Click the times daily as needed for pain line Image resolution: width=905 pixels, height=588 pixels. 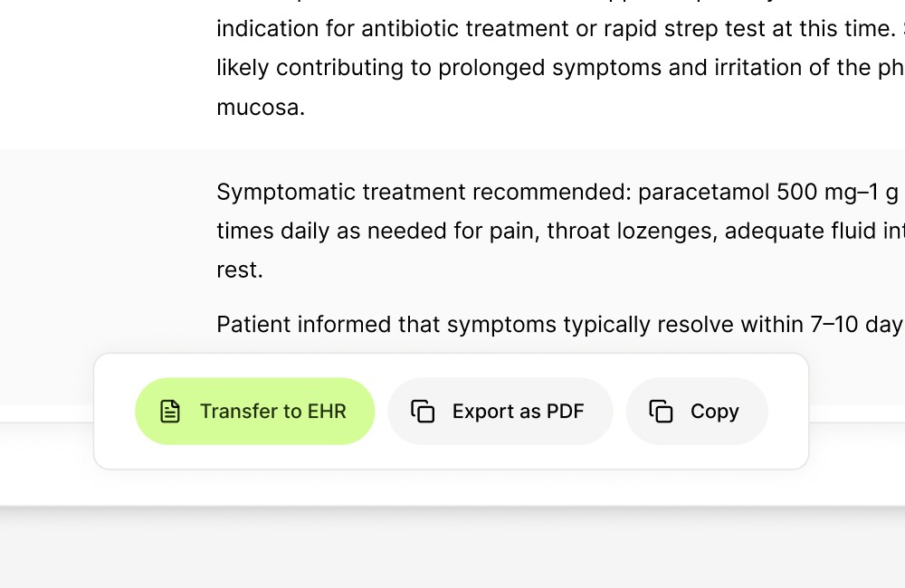coord(560,231)
